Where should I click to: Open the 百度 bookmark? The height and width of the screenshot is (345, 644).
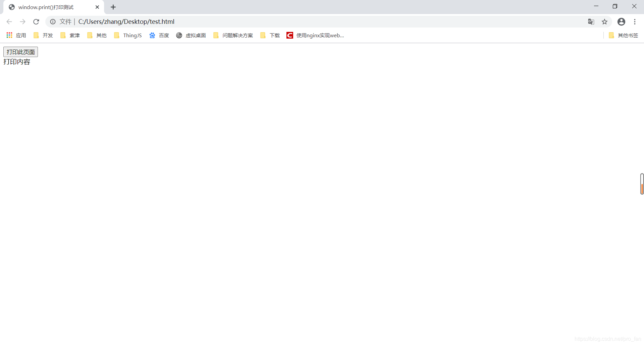(159, 35)
